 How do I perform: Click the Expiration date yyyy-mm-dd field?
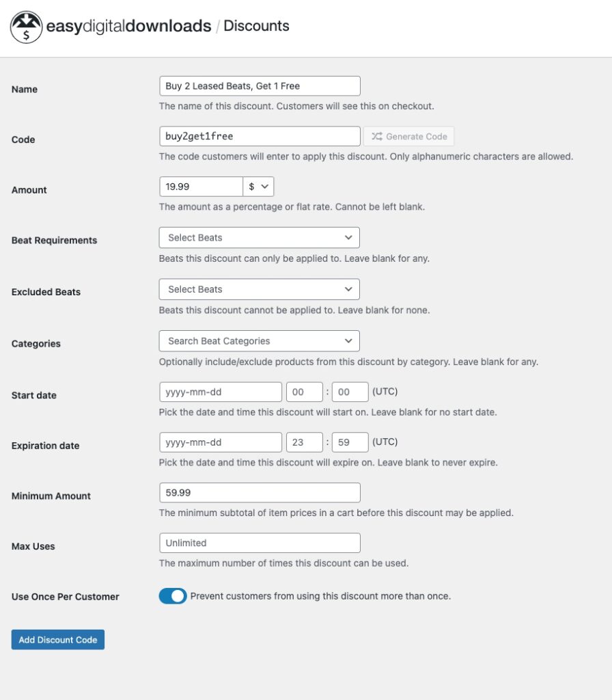point(221,442)
